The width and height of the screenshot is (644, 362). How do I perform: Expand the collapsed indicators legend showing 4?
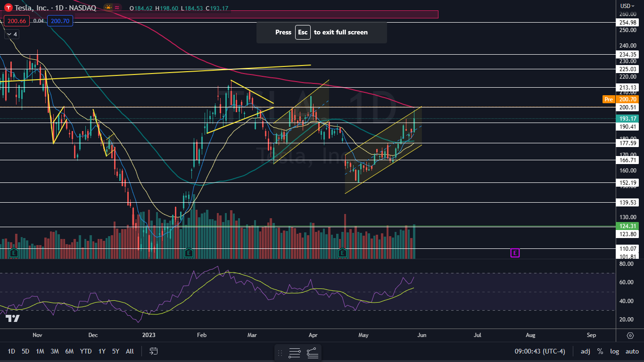(x=11, y=34)
